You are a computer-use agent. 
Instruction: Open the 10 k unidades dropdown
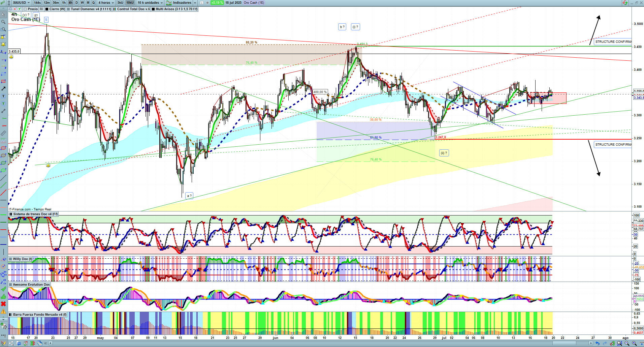pos(150,3)
